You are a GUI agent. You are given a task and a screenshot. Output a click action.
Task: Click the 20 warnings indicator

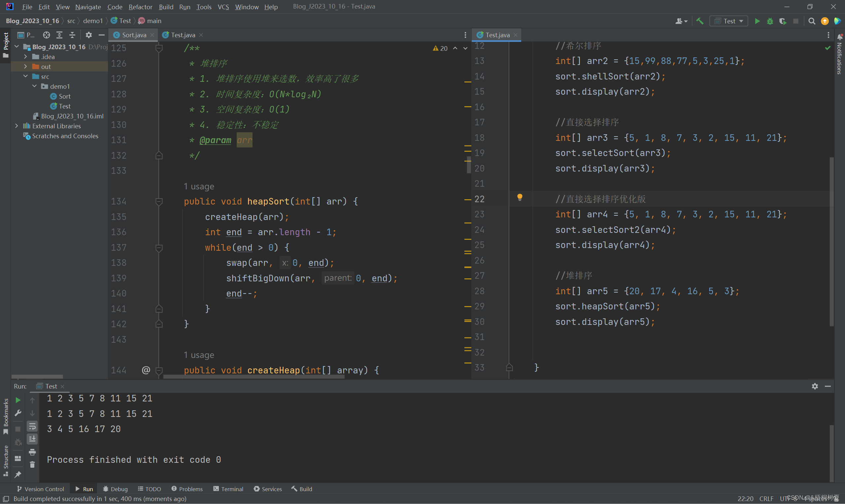[x=440, y=48]
